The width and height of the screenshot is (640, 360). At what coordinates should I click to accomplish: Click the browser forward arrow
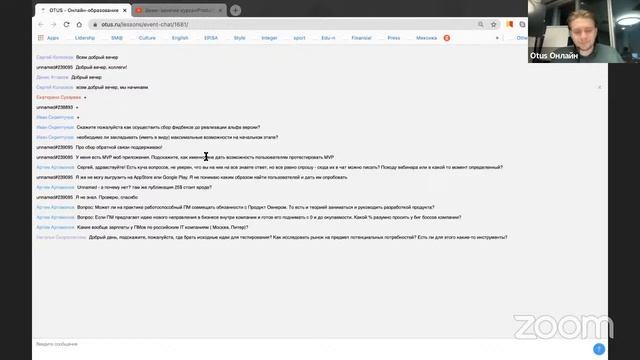(x=53, y=24)
